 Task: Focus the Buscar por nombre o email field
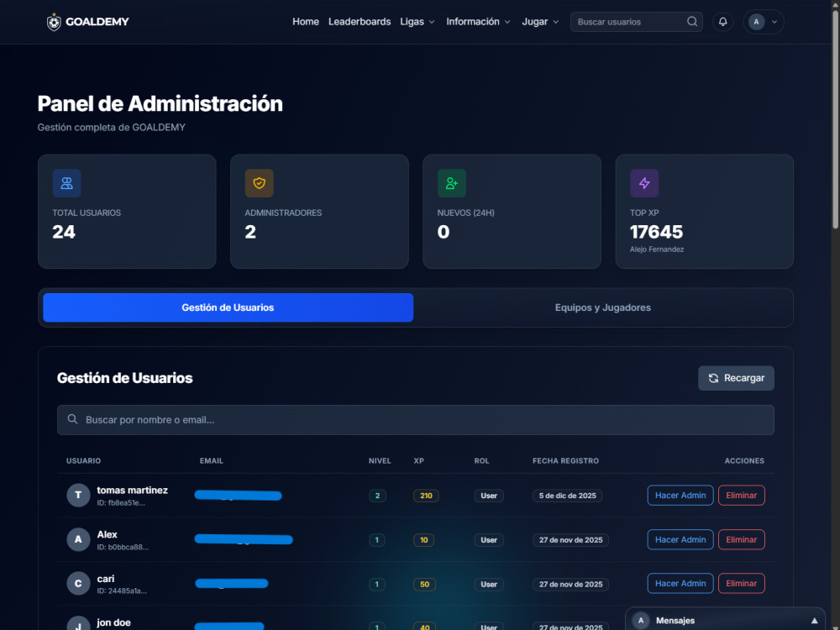(415, 420)
